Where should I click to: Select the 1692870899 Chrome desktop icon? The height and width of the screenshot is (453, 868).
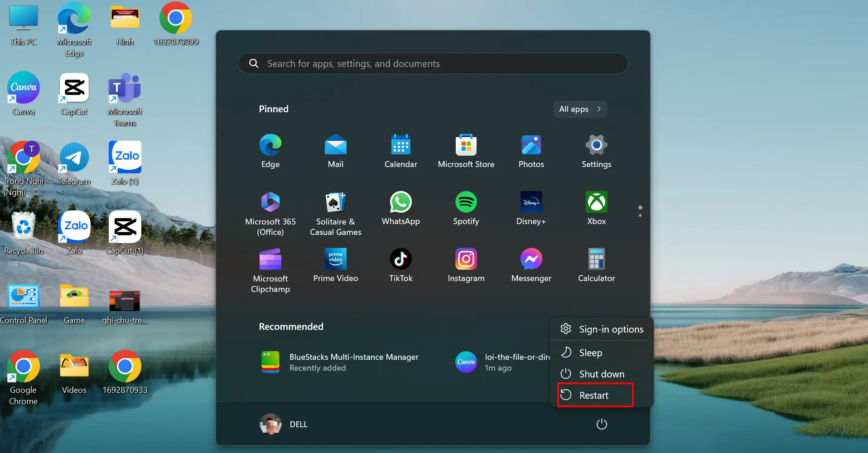click(x=176, y=24)
